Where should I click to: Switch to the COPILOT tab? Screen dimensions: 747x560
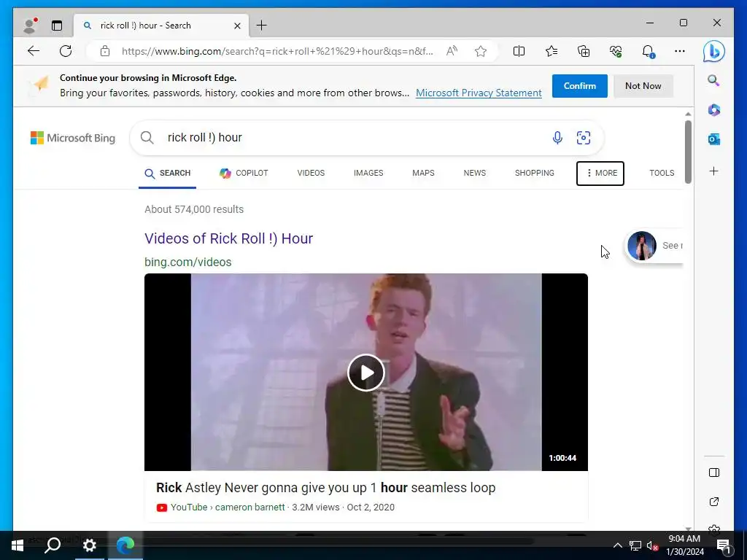coord(244,174)
